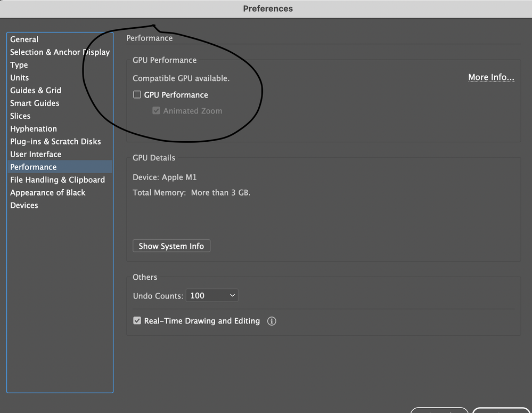Open the Undo Counts dropdown
This screenshot has height=413, width=532.
211,295
